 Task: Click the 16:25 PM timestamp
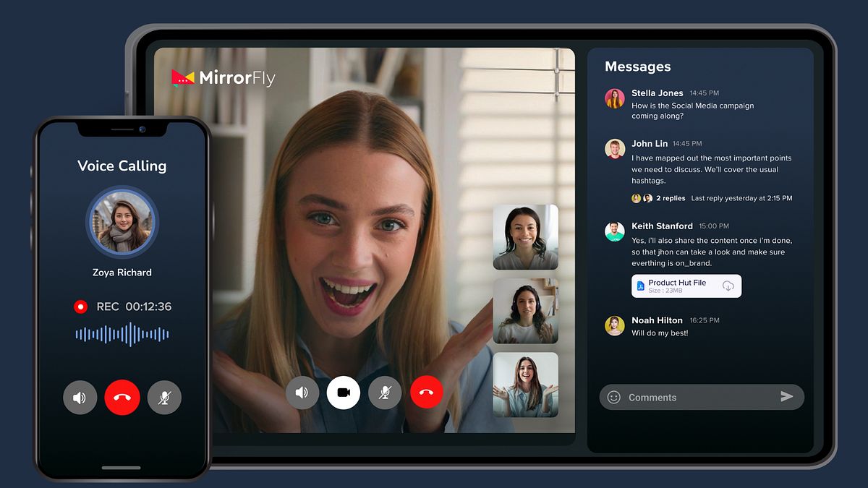705,320
